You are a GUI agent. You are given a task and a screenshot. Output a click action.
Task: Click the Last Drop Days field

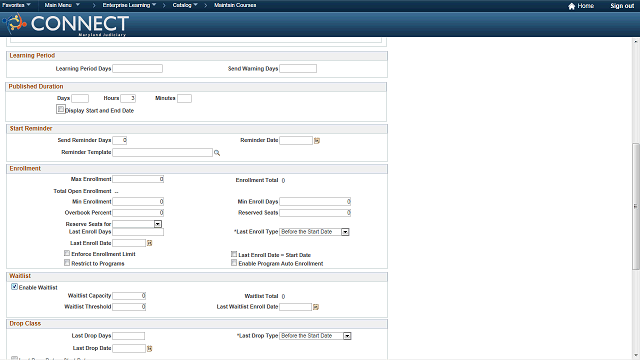click(x=129, y=336)
